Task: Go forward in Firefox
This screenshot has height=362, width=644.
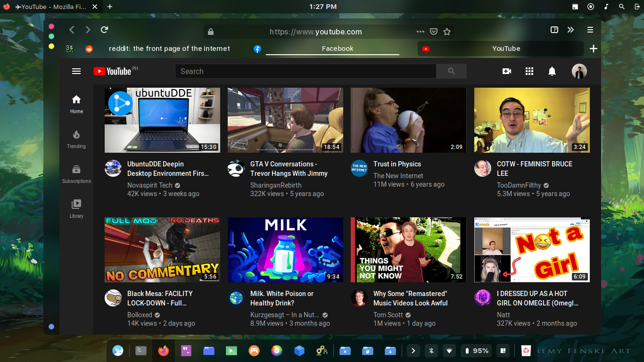Action: [88, 30]
